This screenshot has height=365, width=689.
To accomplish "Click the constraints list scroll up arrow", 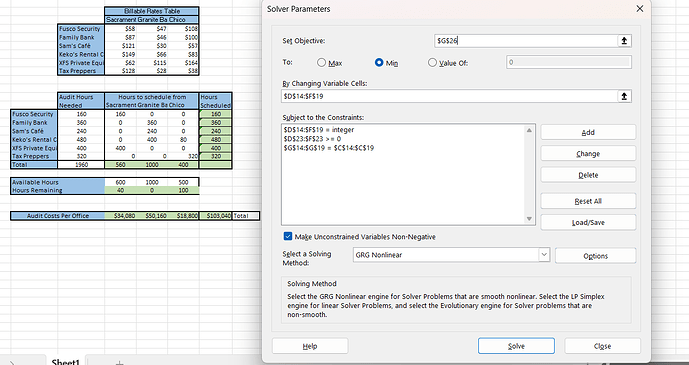I will [529, 130].
